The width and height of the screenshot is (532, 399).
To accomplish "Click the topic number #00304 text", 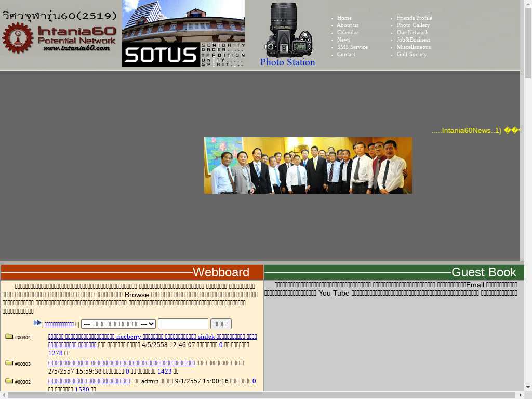I will click(x=23, y=338).
